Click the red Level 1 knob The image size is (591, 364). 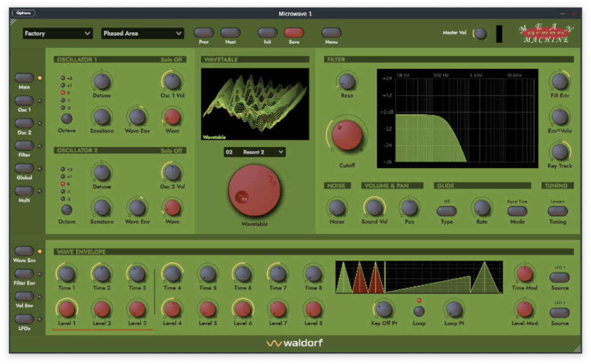(x=66, y=309)
